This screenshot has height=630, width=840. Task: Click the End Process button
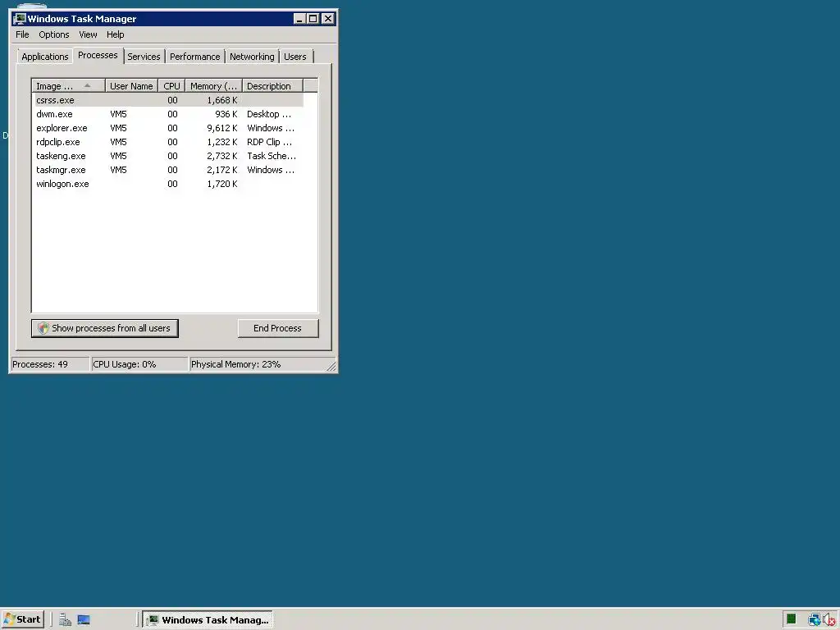point(277,328)
